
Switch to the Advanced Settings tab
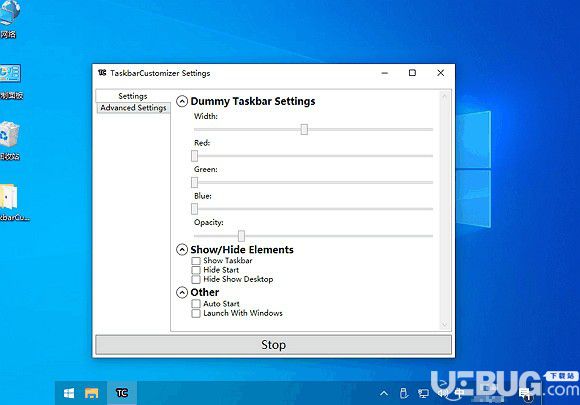[x=133, y=108]
